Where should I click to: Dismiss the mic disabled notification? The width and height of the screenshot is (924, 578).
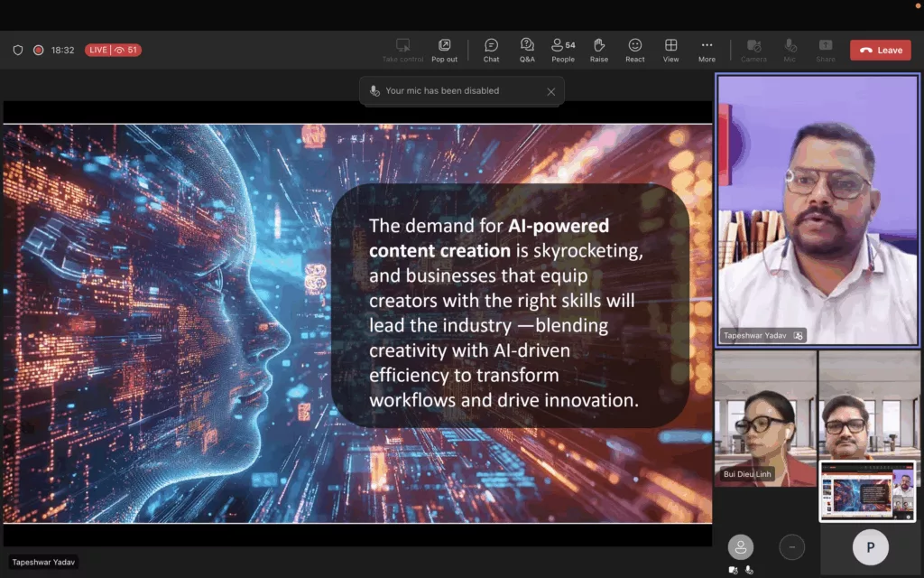(551, 91)
